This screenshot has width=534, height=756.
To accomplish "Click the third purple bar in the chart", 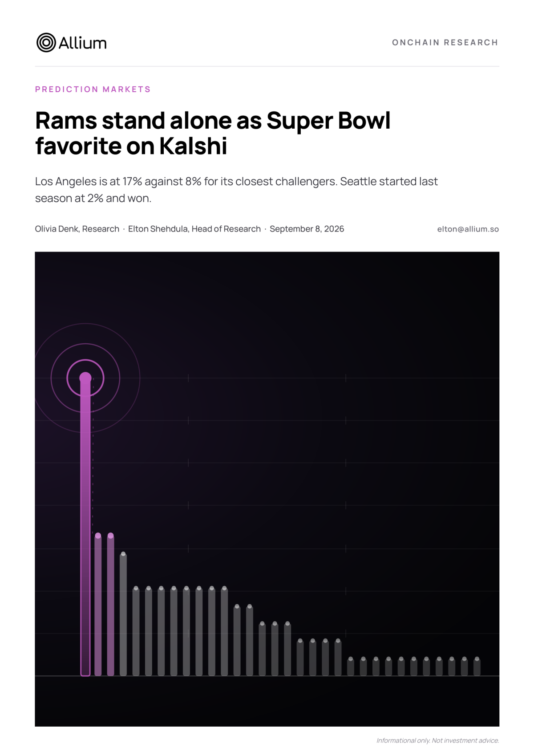I will pyautogui.click(x=111, y=606).
